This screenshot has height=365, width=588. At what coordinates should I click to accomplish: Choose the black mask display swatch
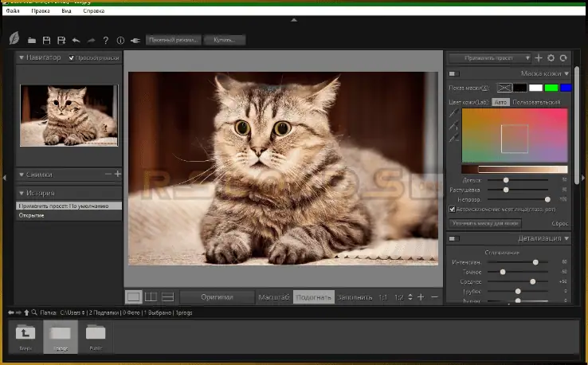(x=519, y=88)
